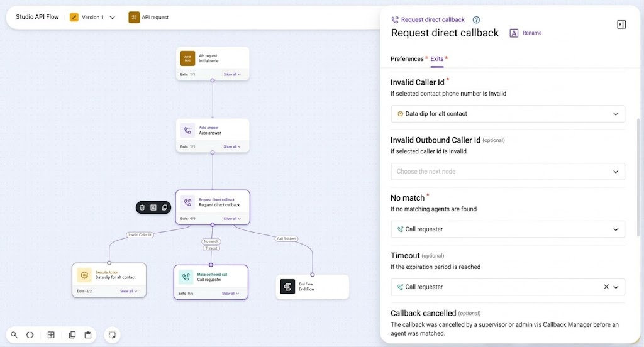Select the End Flow node text

[306, 289]
